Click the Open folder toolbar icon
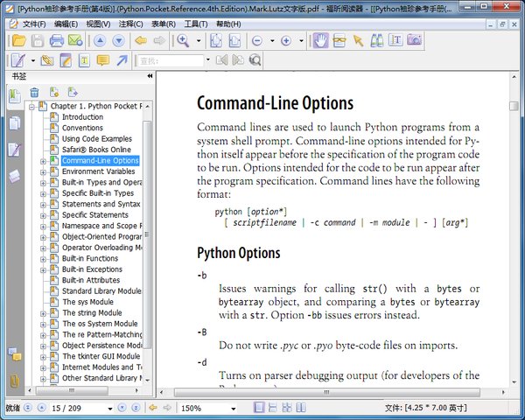 tap(18, 41)
